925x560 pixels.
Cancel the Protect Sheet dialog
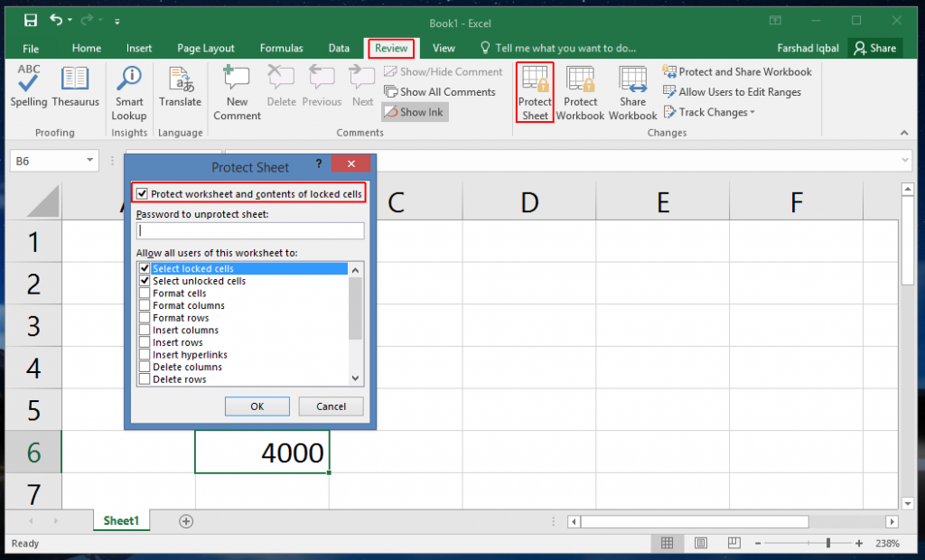tap(331, 406)
